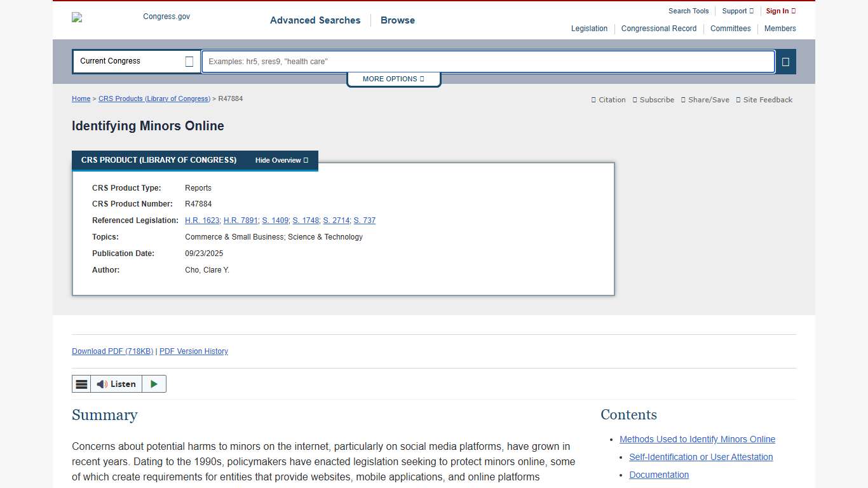Open the Sign In dropdown
The width and height of the screenshot is (868, 488).
pyautogui.click(x=780, y=11)
